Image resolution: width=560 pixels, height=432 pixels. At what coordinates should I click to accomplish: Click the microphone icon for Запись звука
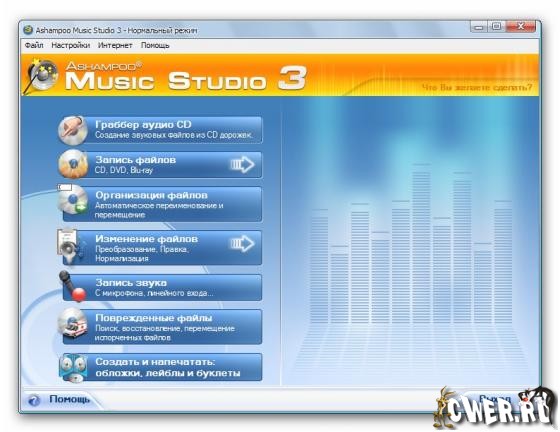(72, 286)
